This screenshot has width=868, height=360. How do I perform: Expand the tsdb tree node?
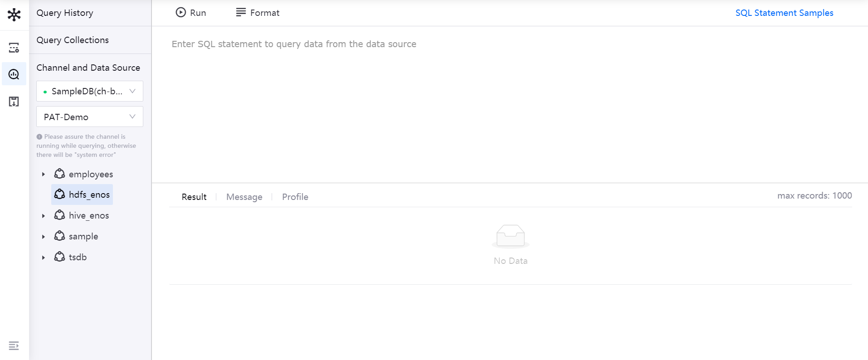point(44,258)
